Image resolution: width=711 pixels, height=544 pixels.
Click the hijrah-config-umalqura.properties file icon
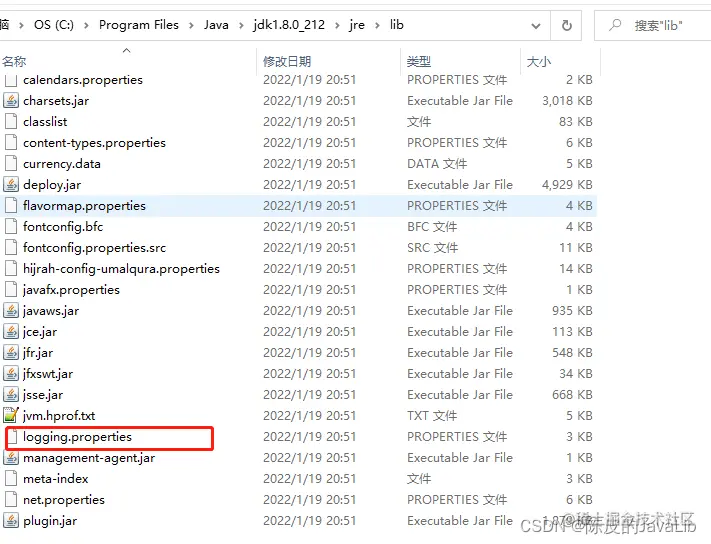tap(11, 268)
